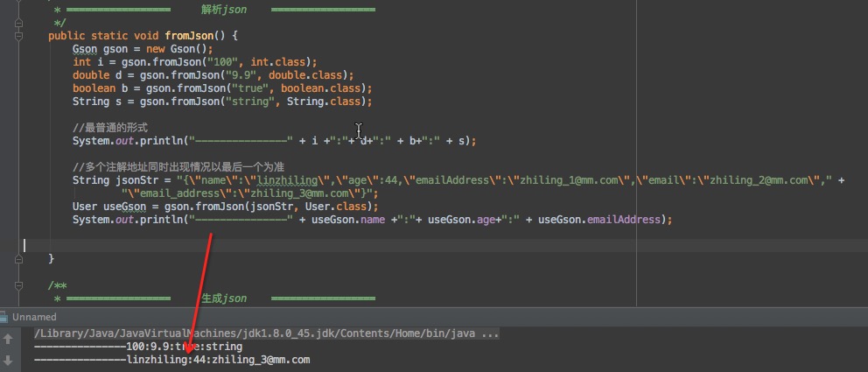Click the 'String s = gson.fromJson("string"' line
The width and height of the screenshot is (868, 372).
click(222, 102)
